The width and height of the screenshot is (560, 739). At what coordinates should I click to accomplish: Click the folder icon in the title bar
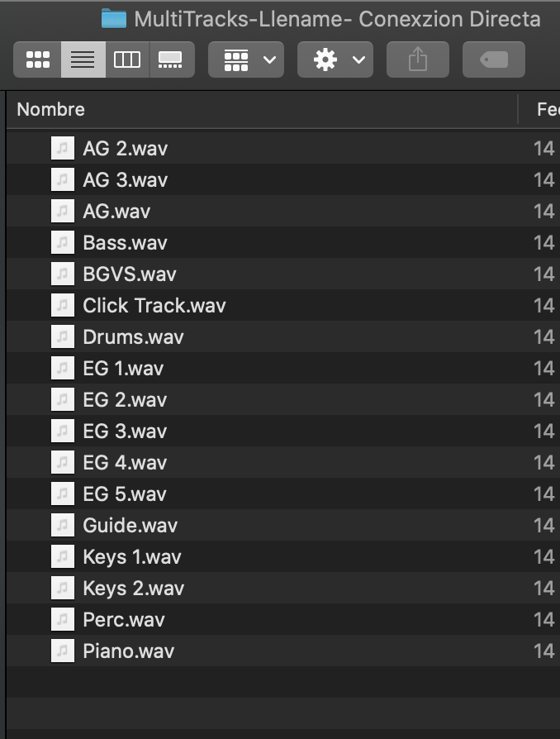114,19
